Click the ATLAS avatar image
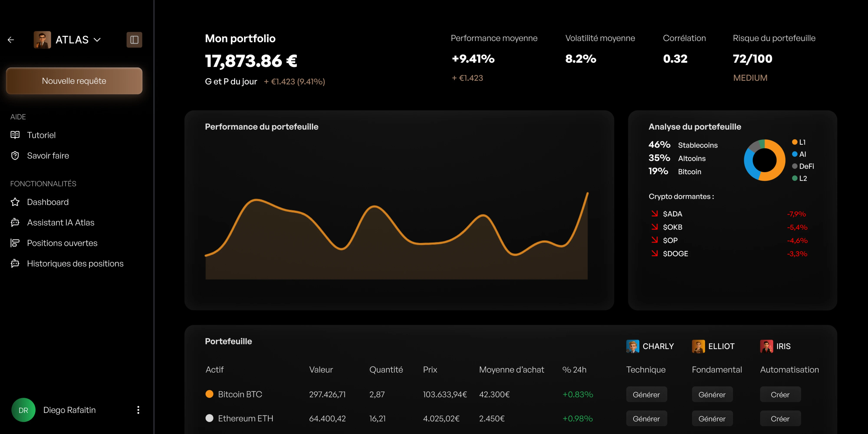 point(43,40)
